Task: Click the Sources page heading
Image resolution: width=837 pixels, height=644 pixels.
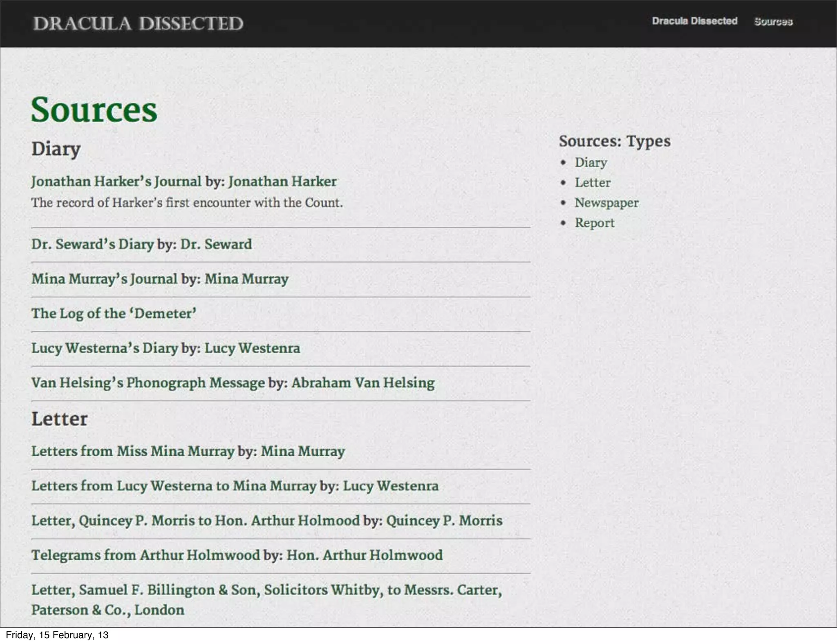Action: coord(94,110)
